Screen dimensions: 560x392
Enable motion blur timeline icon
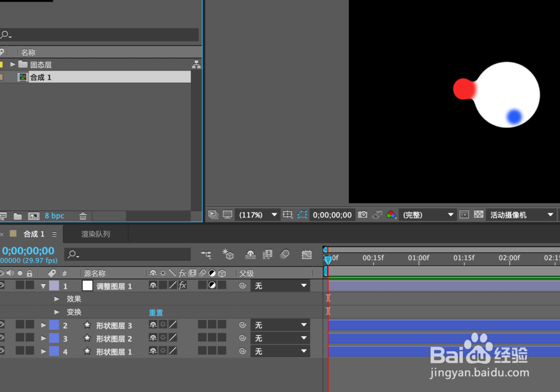tap(284, 254)
